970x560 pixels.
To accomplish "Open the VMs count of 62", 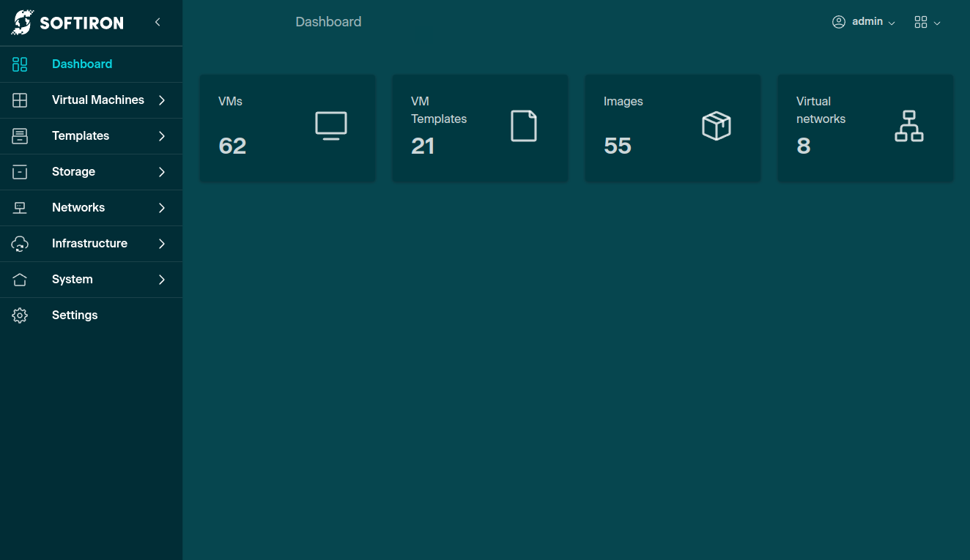I will pos(232,146).
